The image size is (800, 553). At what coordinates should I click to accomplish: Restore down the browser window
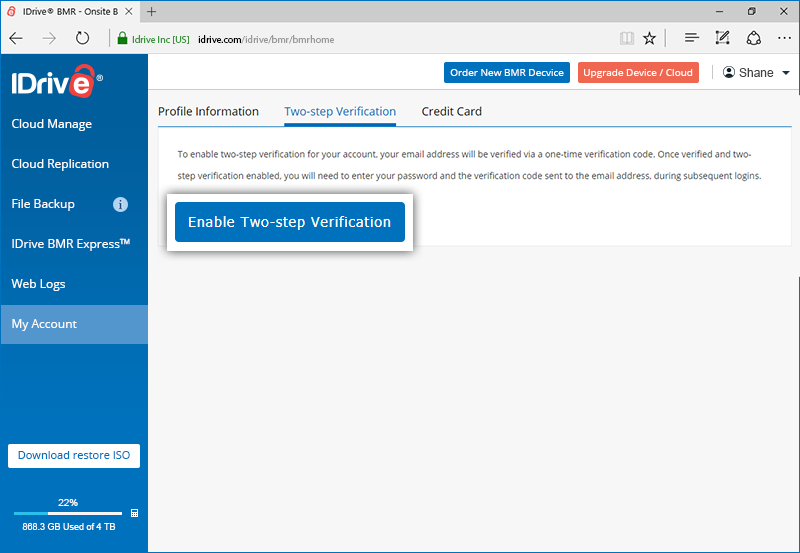pos(752,11)
